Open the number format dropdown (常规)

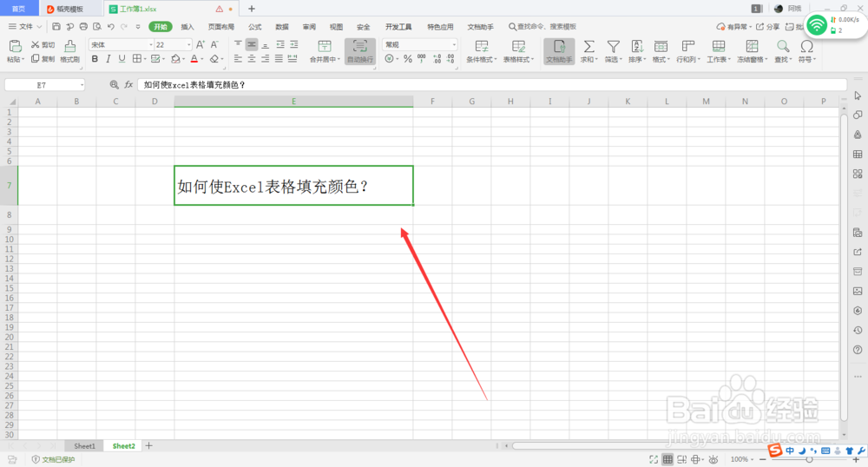[x=454, y=45]
